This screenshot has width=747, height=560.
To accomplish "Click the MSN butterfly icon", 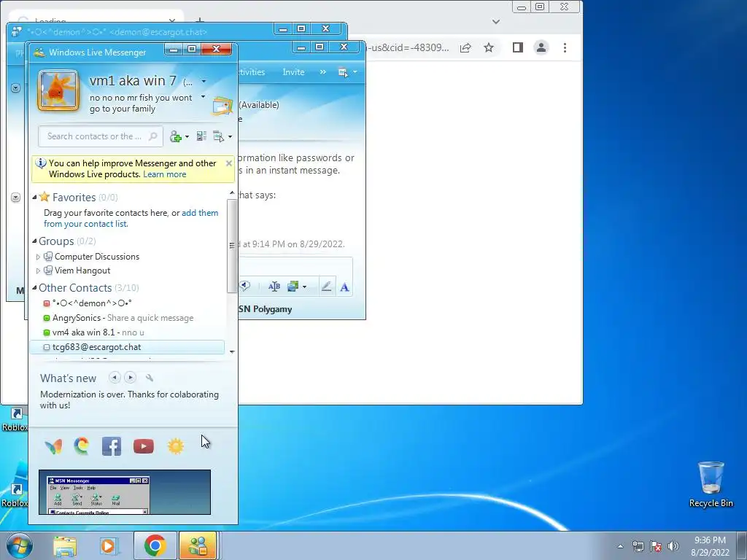I will [x=53, y=446].
